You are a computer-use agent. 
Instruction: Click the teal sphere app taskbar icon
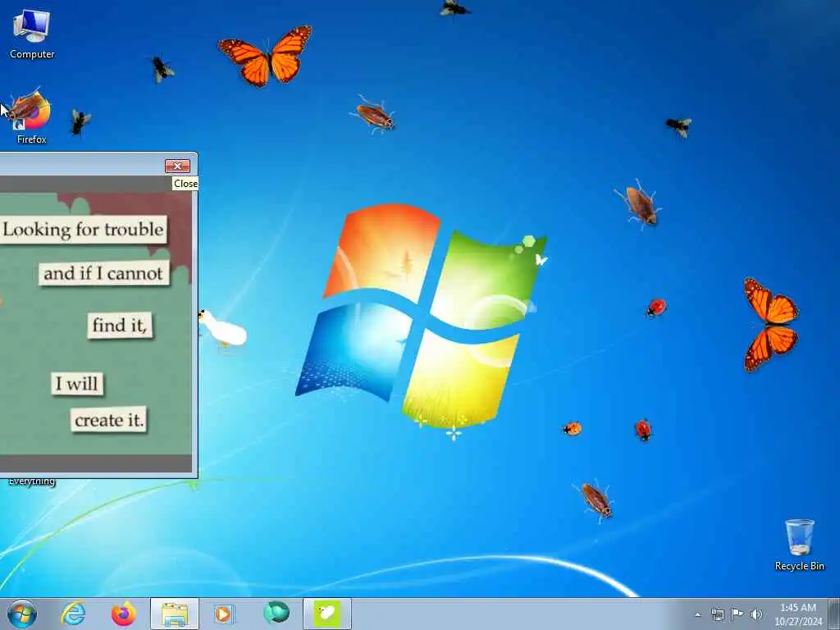point(276,614)
